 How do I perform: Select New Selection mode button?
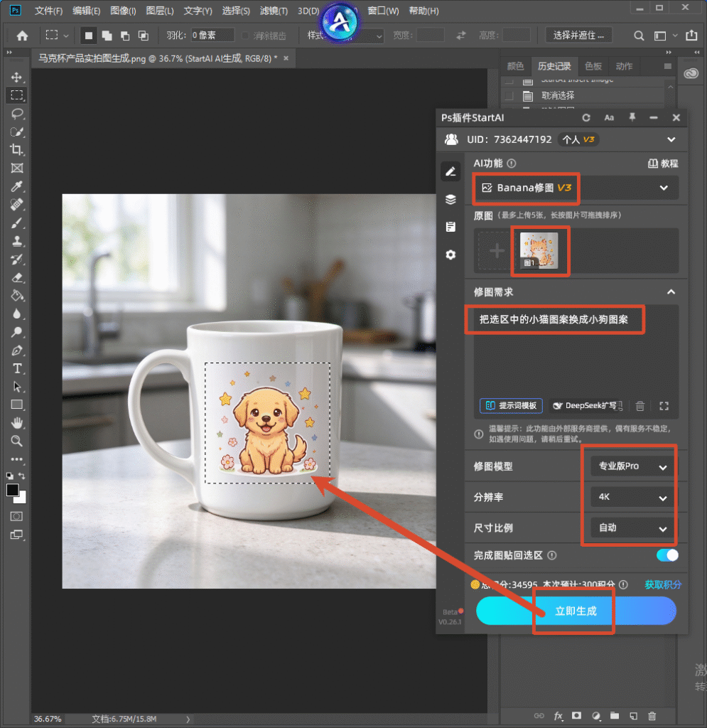[x=88, y=36]
